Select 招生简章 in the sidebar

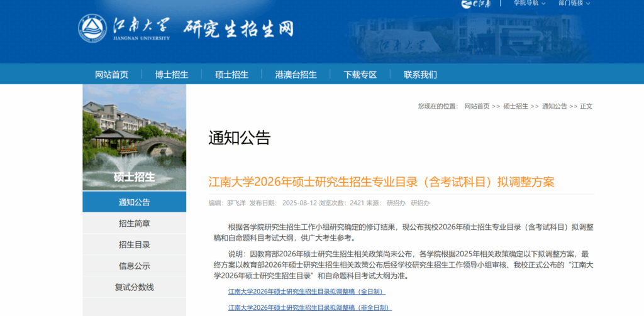pos(135,223)
